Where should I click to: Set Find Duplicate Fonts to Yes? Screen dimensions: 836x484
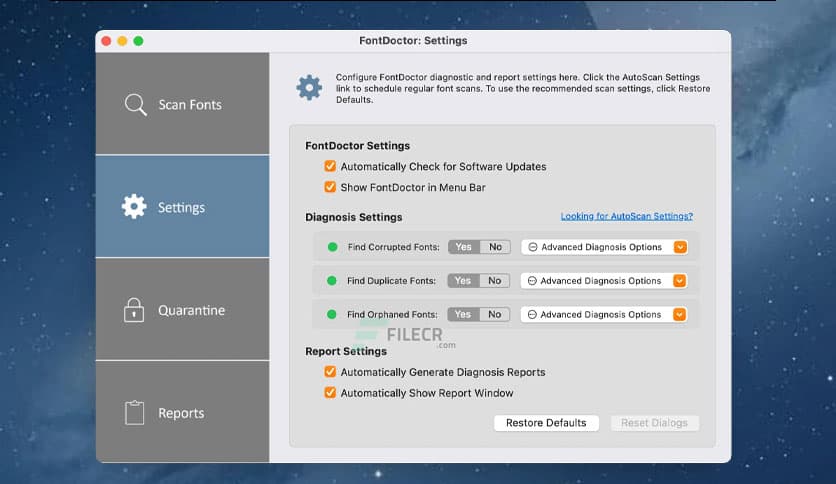463,280
